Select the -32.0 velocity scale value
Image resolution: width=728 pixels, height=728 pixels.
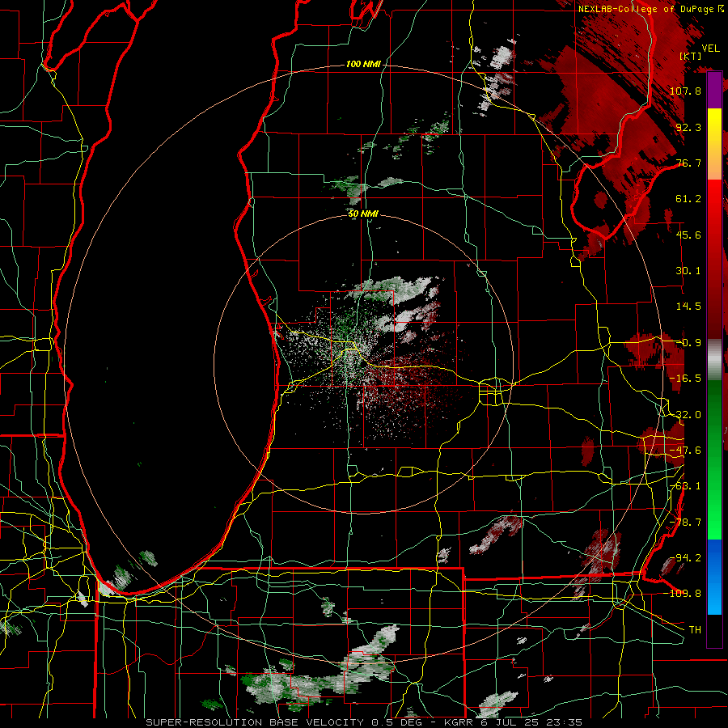pos(685,415)
